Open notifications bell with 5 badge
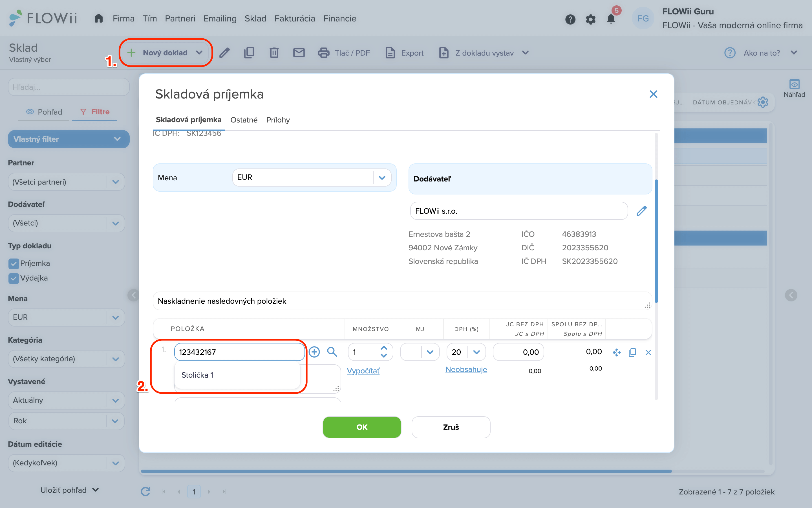 click(x=611, y=18)
